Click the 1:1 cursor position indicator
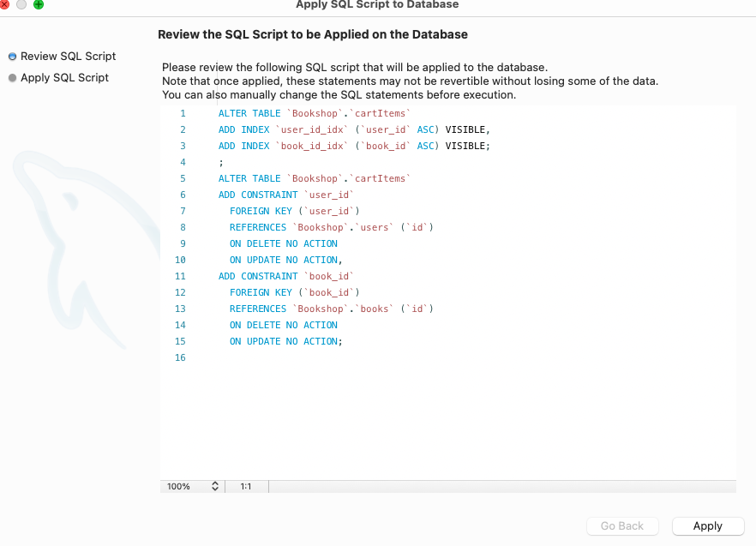This screenshot has width=756, height=546. tap(246, 486)
